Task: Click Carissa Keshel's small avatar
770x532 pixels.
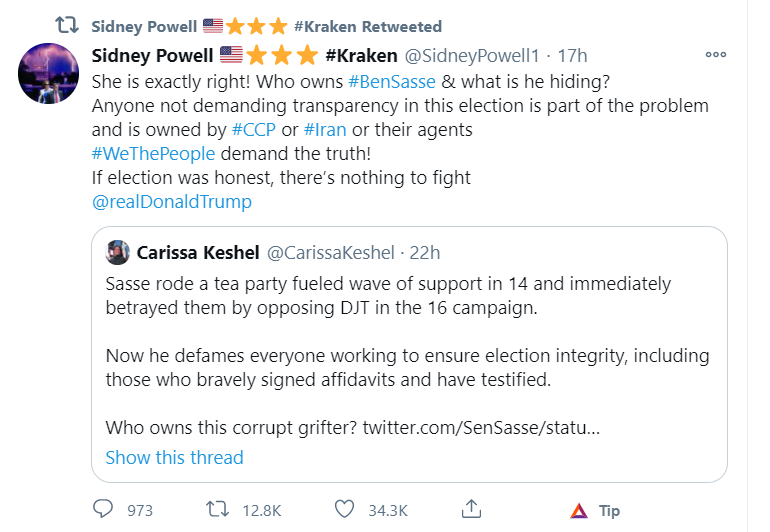Action: click(x=117, y=252)
